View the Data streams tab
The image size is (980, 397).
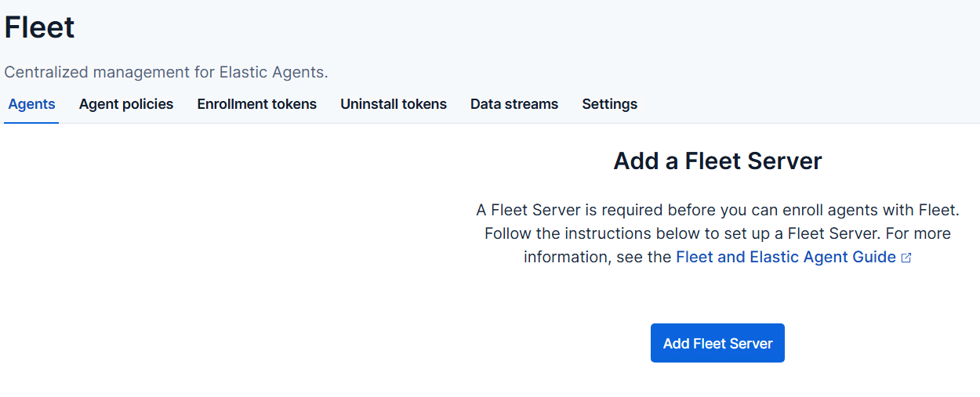pos(514,104)
